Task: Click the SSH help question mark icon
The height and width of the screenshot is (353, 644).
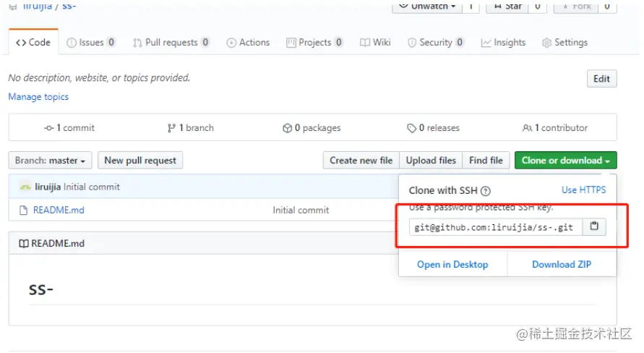Action: pyautogui.click(x=486, y=191)
